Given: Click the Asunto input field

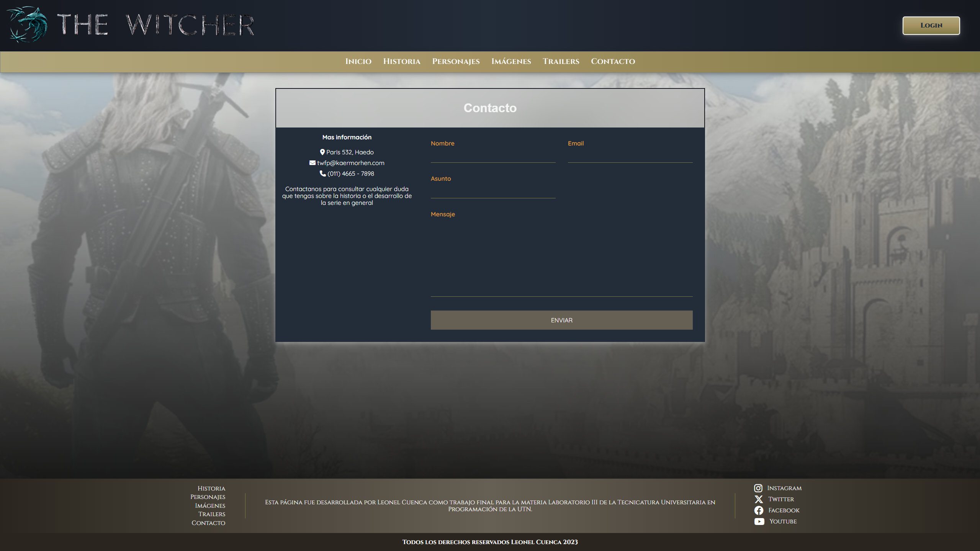Looking at the screenshot, I should pos(493,191).
